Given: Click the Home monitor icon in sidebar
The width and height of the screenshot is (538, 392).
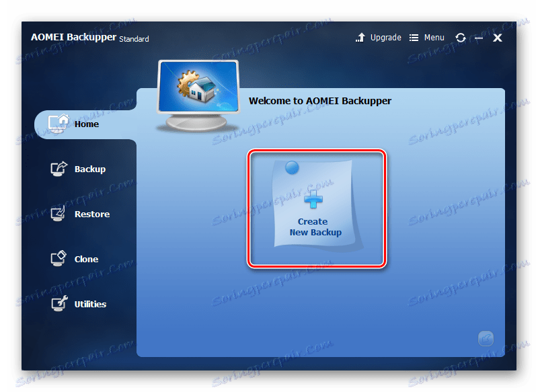Looking at the screenshot, I should [x=59, y=124].
